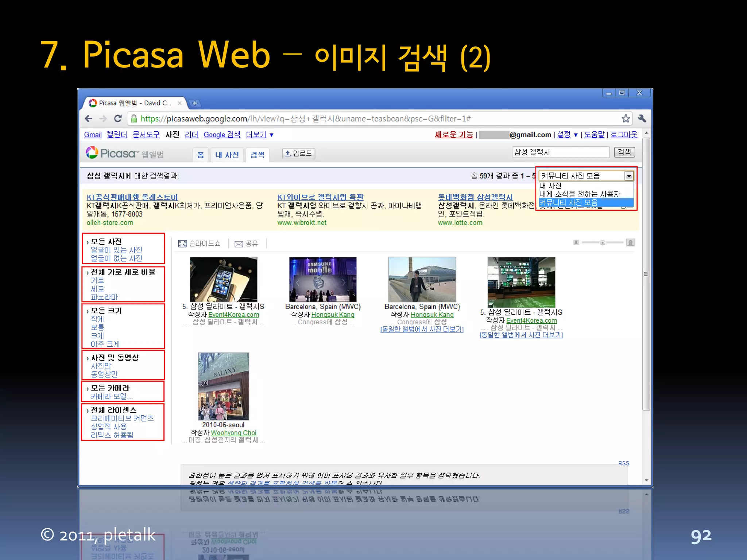Select the 검색 tab
Image resolution: width=747 pixels, height=560 pixels.
pos(257,155)
